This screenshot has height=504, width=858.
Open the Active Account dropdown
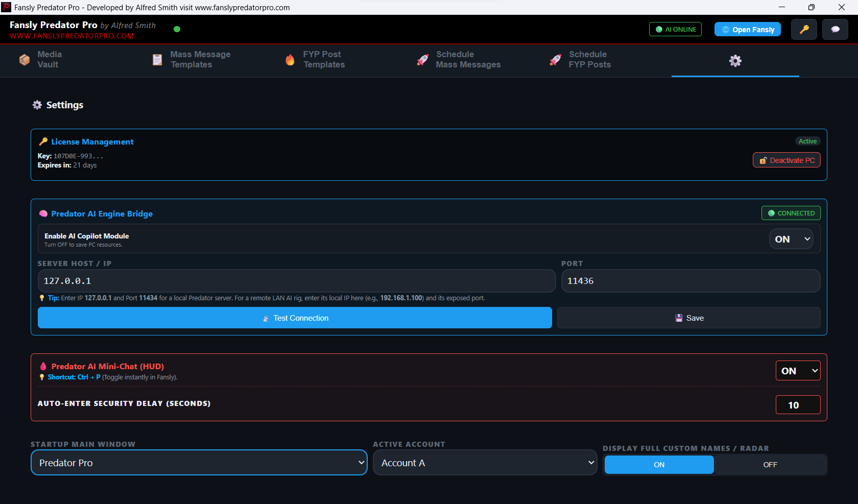click(x=485, y=463)
